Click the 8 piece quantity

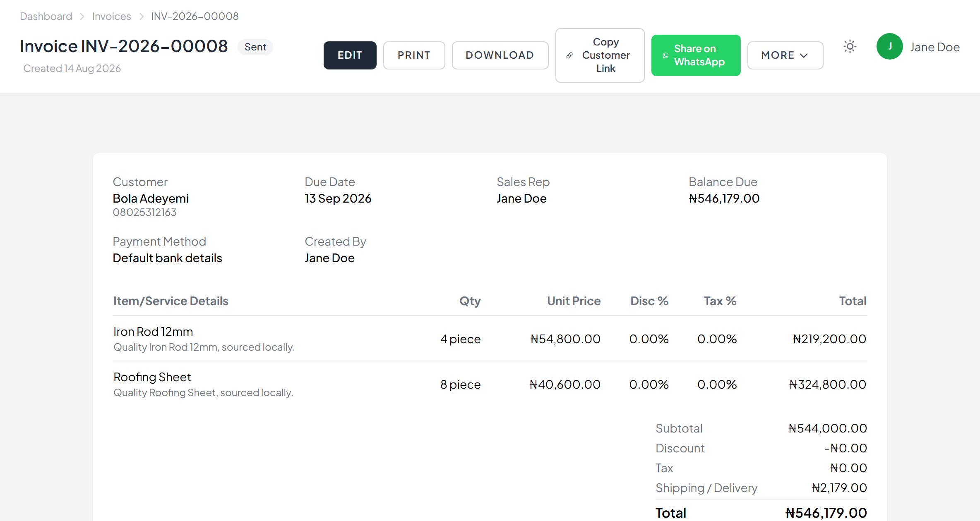pos(460,385)
